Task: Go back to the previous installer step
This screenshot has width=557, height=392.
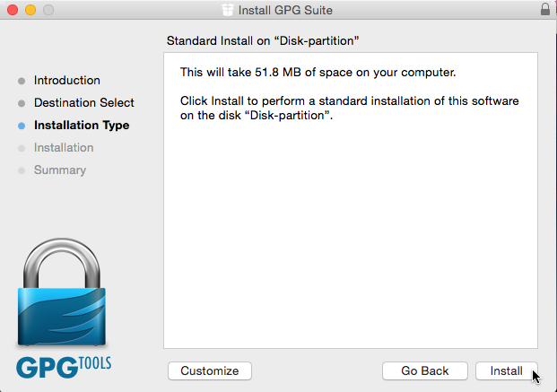Action: tap(425, 371)
